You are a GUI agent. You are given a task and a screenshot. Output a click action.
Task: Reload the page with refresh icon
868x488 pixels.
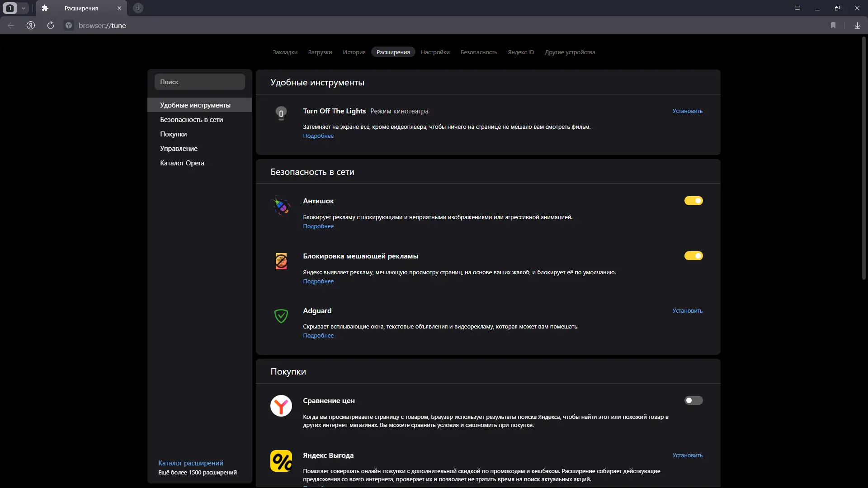click(51, 25)
